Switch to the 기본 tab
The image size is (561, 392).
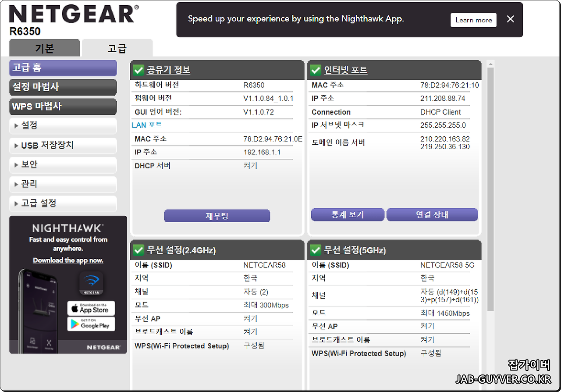45,48
